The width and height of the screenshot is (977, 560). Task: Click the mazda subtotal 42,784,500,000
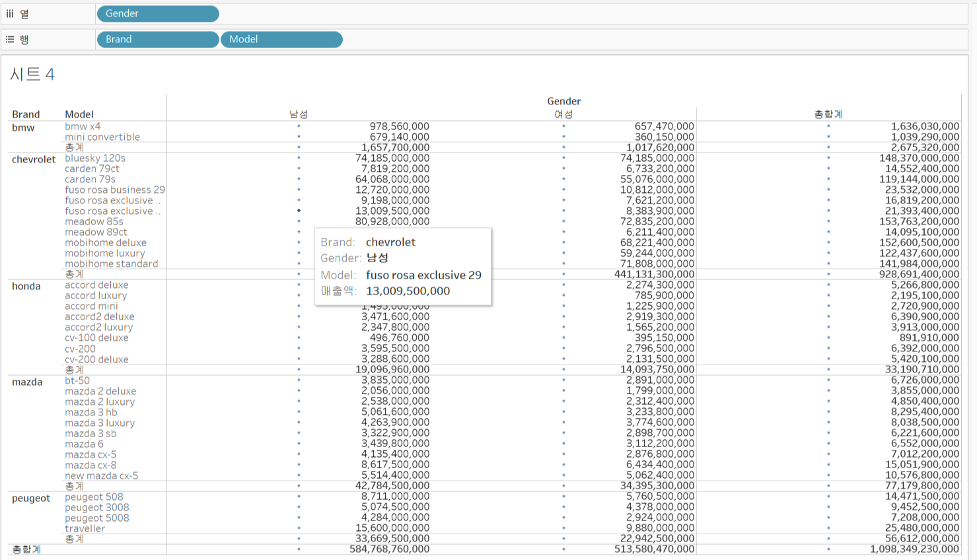click(x=392, y=485)
